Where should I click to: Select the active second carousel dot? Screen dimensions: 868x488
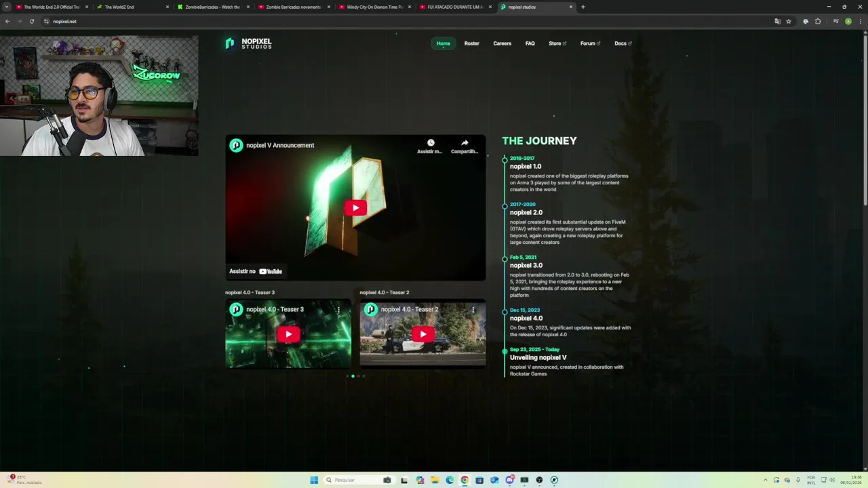pos(353,375)
